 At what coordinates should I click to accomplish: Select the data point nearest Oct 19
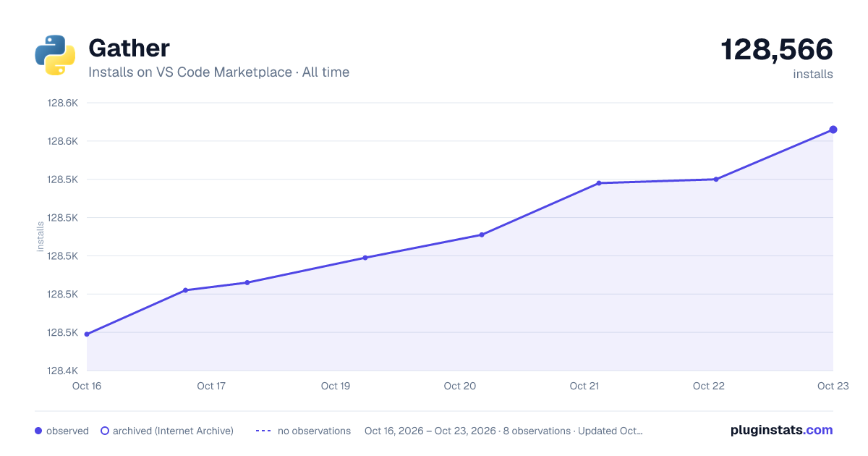365,258
